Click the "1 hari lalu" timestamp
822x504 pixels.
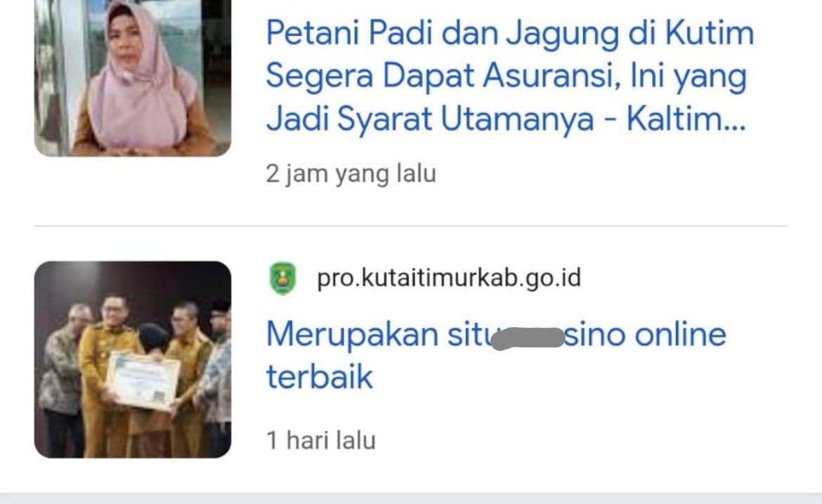tap(321, 440)
